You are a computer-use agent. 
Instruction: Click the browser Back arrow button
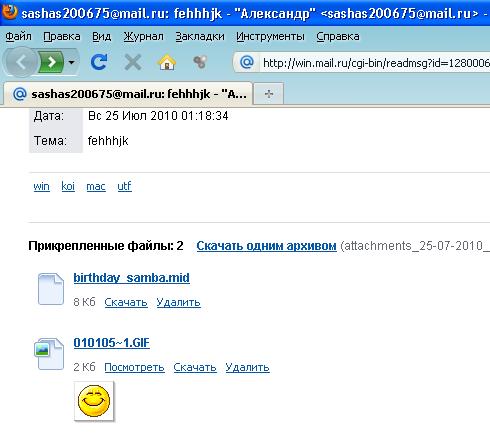[x=21, y=62]
